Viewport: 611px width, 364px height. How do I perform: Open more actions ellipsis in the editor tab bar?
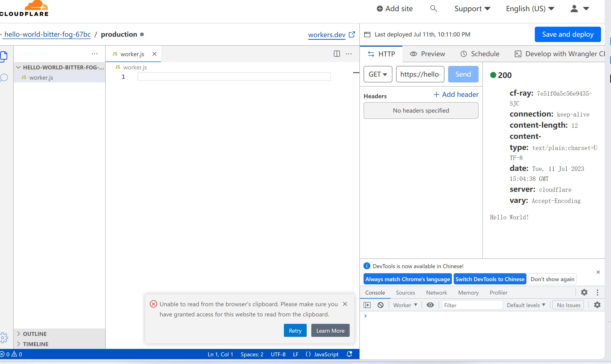pos(349,54)
